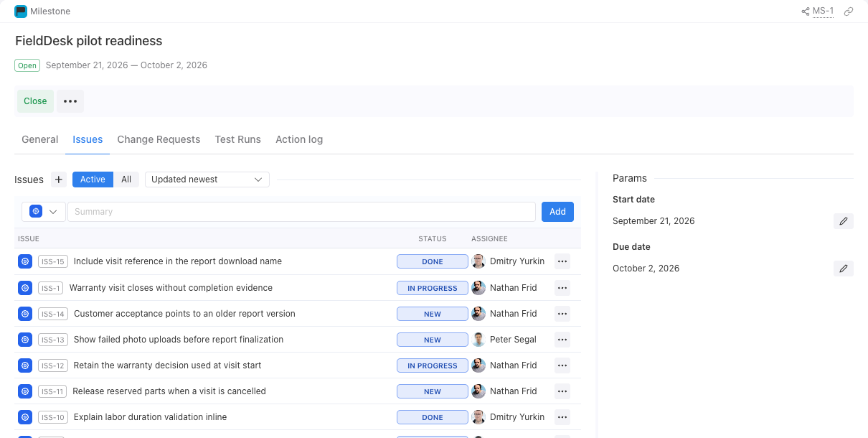This screenshot has height=438, width=868.
Task: Edit the Start date with pencil icon
Action: (844, 221)
